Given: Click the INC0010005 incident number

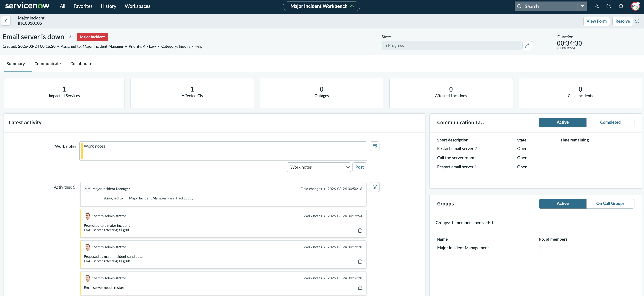Looking at the screenshot, I should pyautogui.click(x=30, y=23).
